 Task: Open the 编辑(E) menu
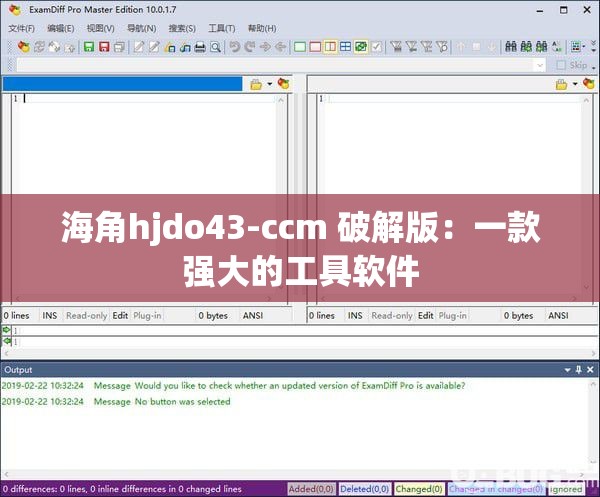tap(60, 28)
